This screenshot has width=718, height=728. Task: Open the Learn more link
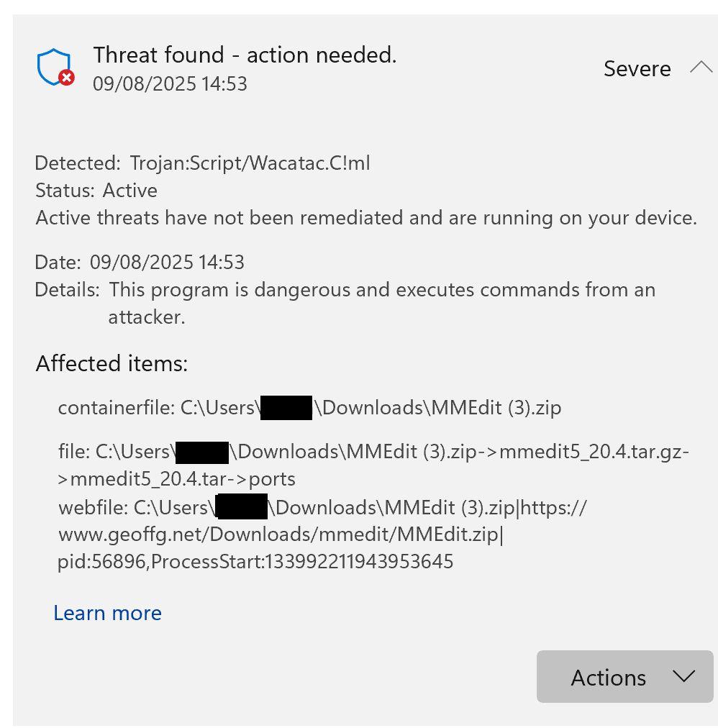(x=107, y=613)
